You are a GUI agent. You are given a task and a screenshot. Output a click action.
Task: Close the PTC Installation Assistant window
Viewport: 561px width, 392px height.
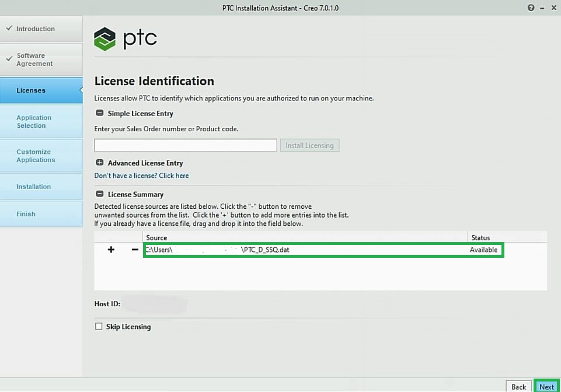coord(553,8)
